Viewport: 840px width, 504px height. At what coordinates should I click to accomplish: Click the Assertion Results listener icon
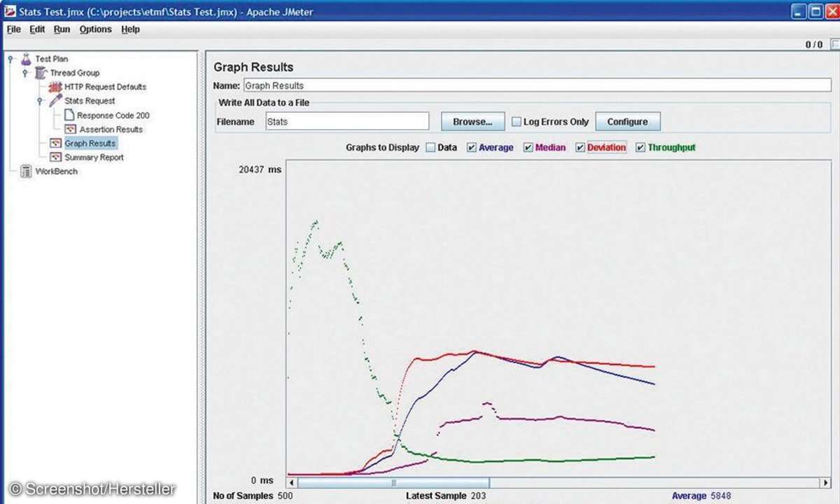point(70,129)
